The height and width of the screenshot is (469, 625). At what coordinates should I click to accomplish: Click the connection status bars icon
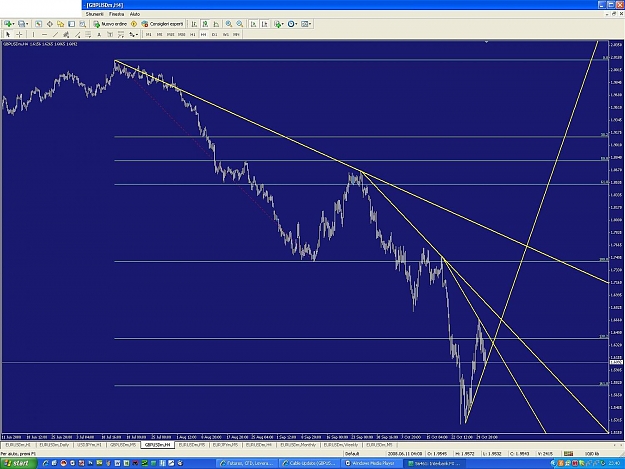click(x=568, y=453)
